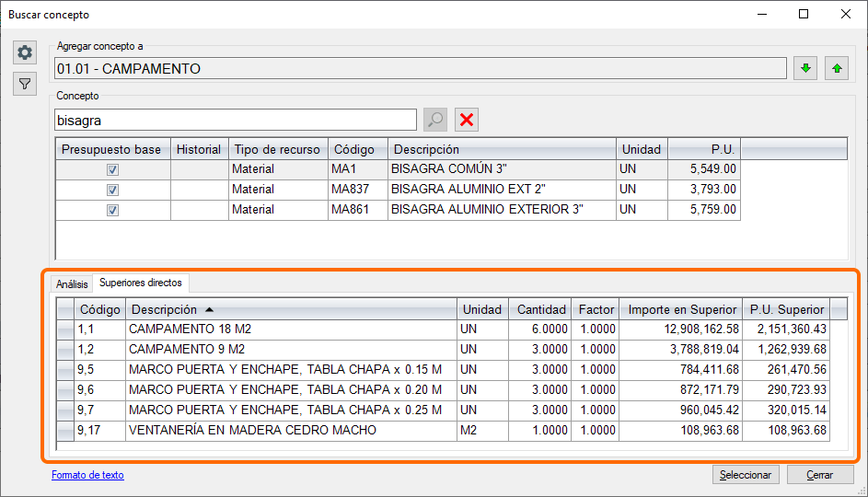This screenshot has height=497, width=868.
Task: Open settings with the gear icon
Action: 25,52
